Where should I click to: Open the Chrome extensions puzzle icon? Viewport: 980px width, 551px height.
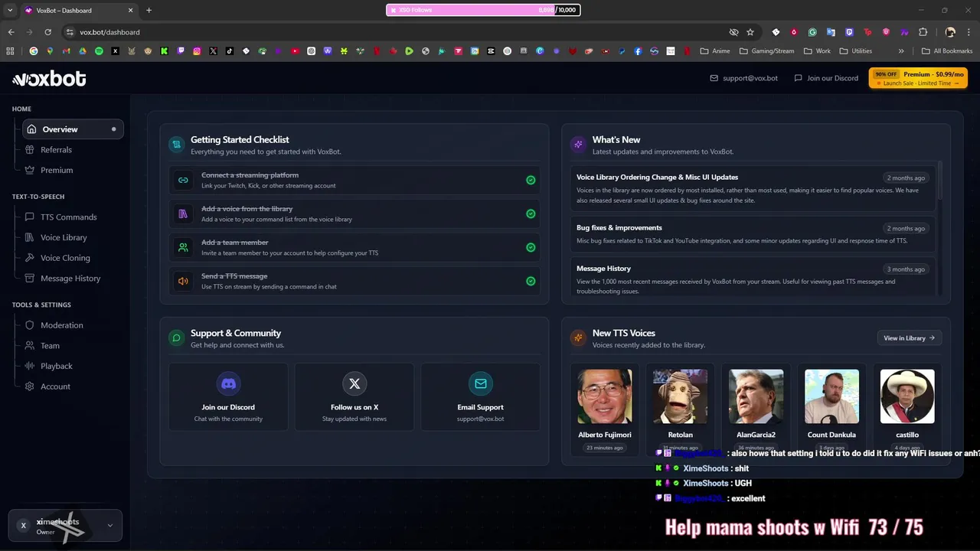coord(923,32)
